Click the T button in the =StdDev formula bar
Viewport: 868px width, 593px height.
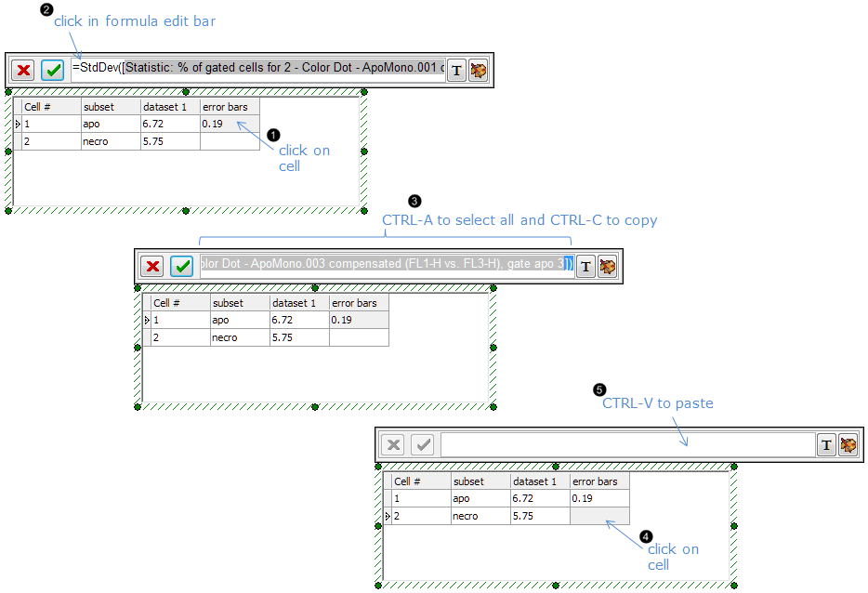click(x=456, y=71)
